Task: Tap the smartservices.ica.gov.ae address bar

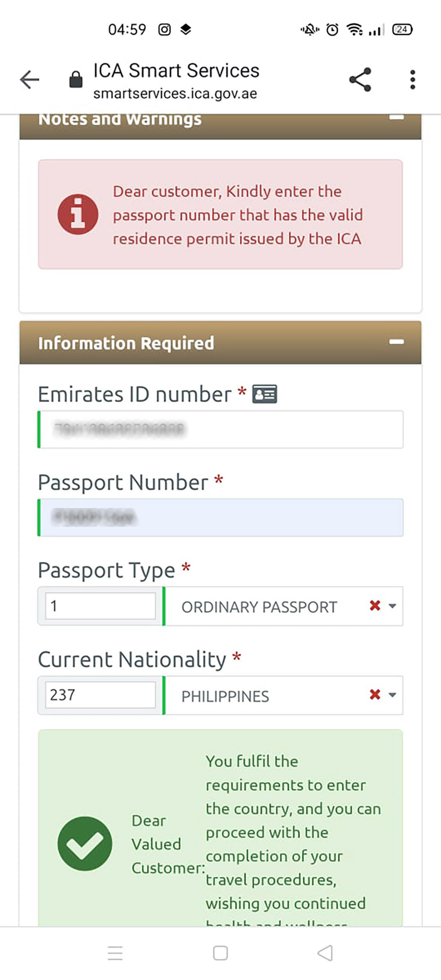Action: pos(175,94)
